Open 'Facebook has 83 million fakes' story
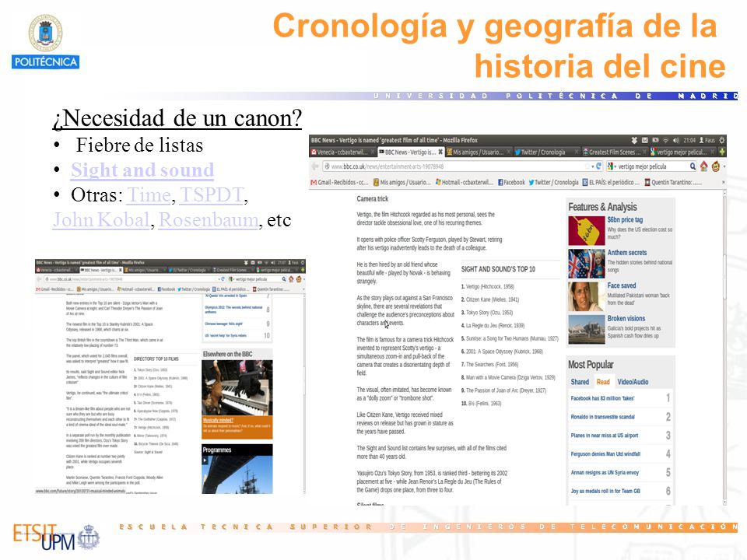 (x=602, y=398)
